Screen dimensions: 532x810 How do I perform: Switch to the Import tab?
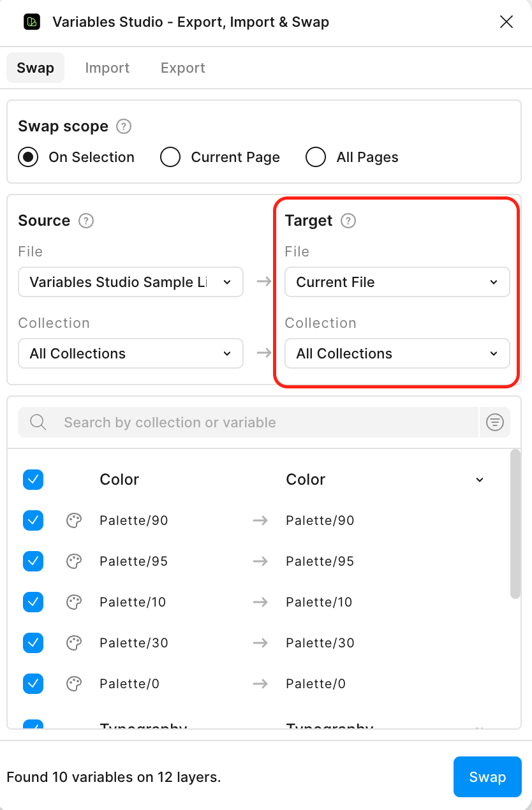tap(107, 68)
